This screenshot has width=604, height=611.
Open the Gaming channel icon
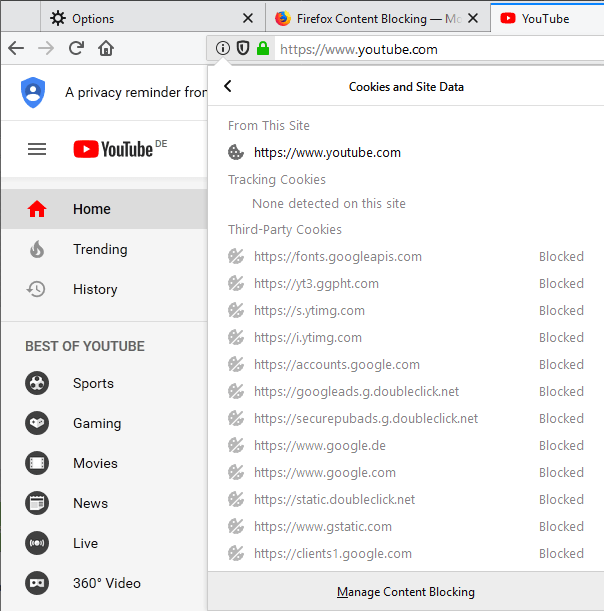(37, 423)
